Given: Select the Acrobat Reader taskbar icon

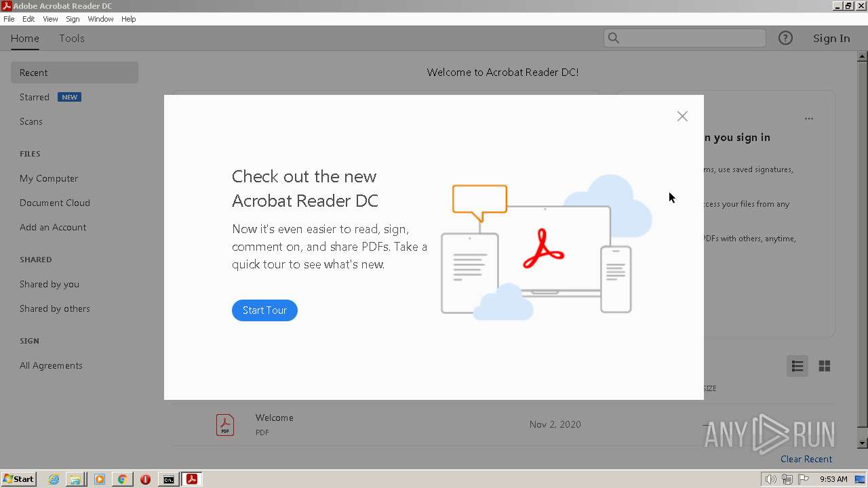Looking at the screenshot, I should (x=192, y=479).
